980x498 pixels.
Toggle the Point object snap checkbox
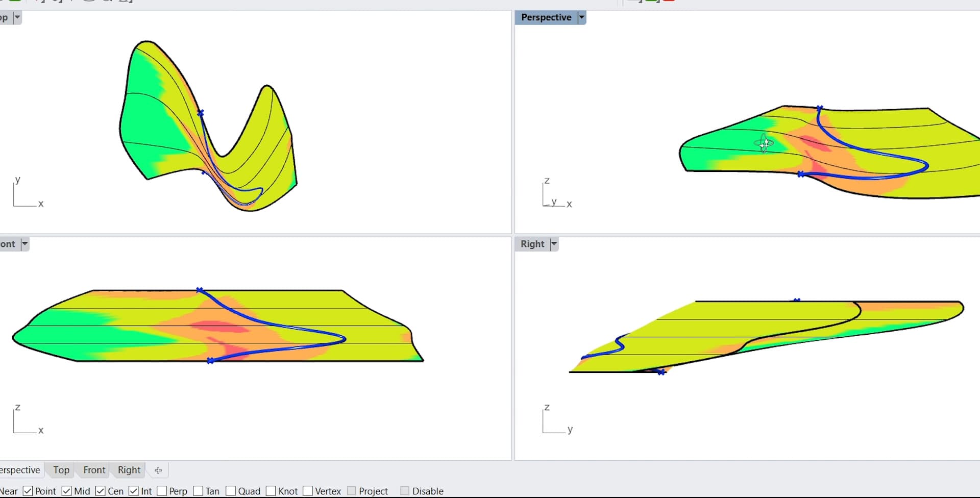pos(28,491)
